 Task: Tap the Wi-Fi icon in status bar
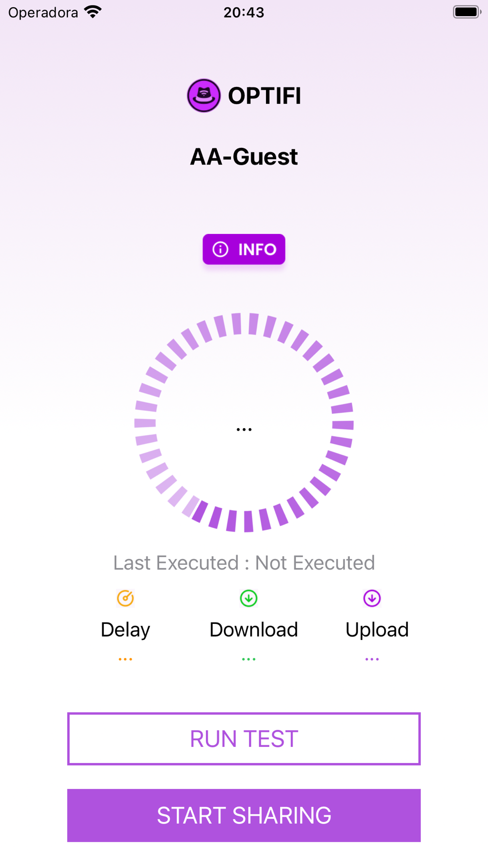point(93,12)
